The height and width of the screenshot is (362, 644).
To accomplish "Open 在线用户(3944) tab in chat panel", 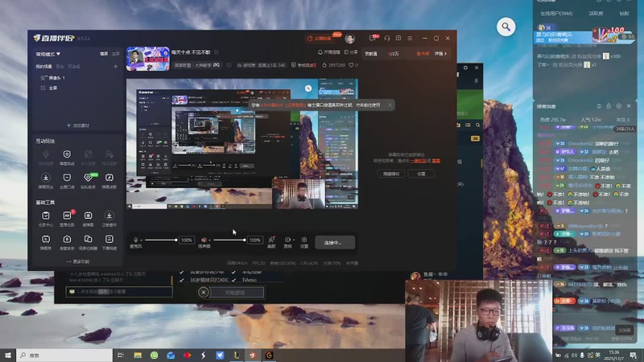I will coord(556,14).
